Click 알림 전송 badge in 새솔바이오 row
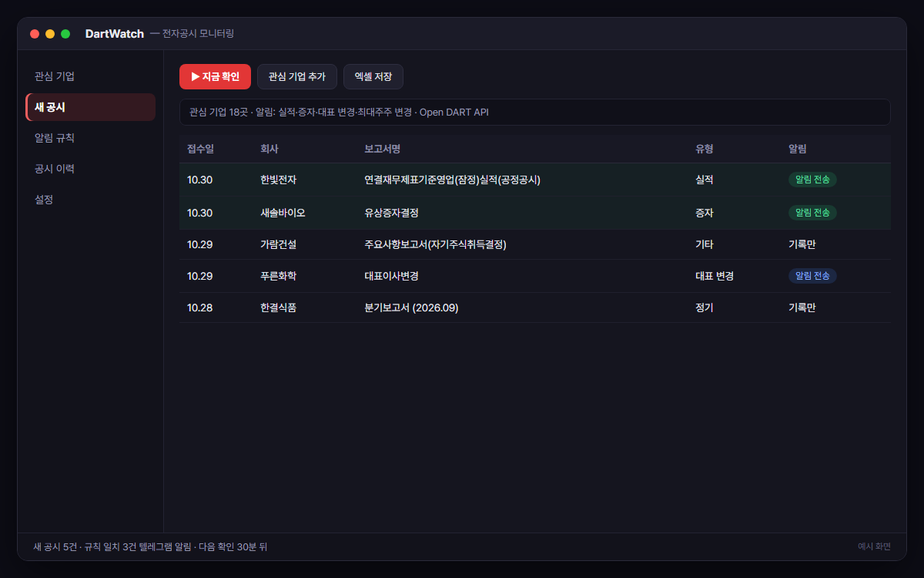This screenshot has width=924, height=578. [x=812, y=213]
